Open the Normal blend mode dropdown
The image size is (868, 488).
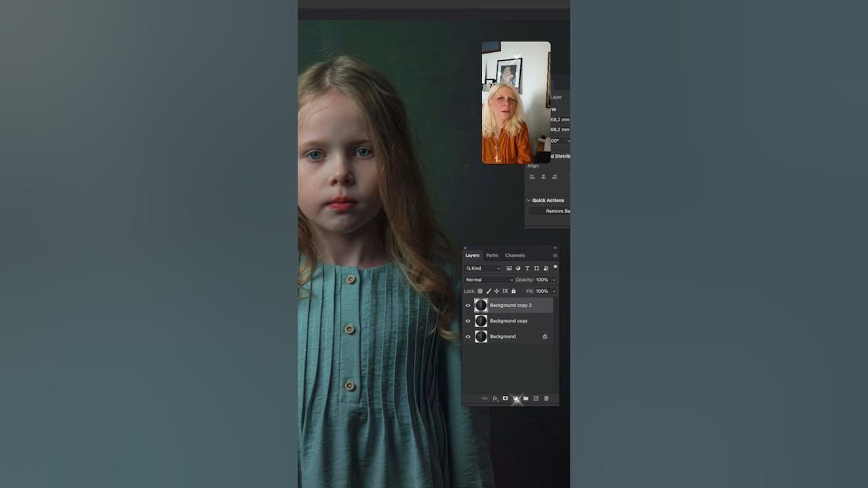pos(489,280)
